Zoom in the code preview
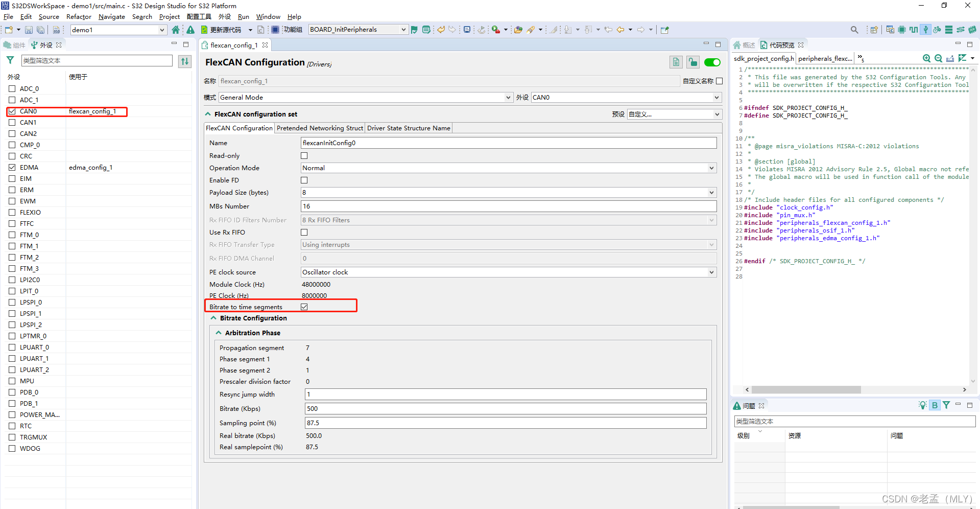This screenshot has width=980, height=509. pyautogui.click(x=926, y=58)
